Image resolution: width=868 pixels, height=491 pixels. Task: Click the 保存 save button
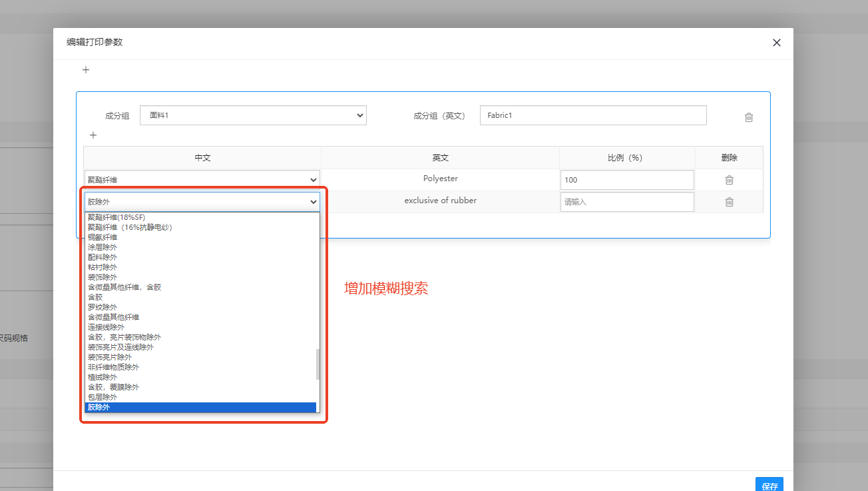tap(769, 486)
